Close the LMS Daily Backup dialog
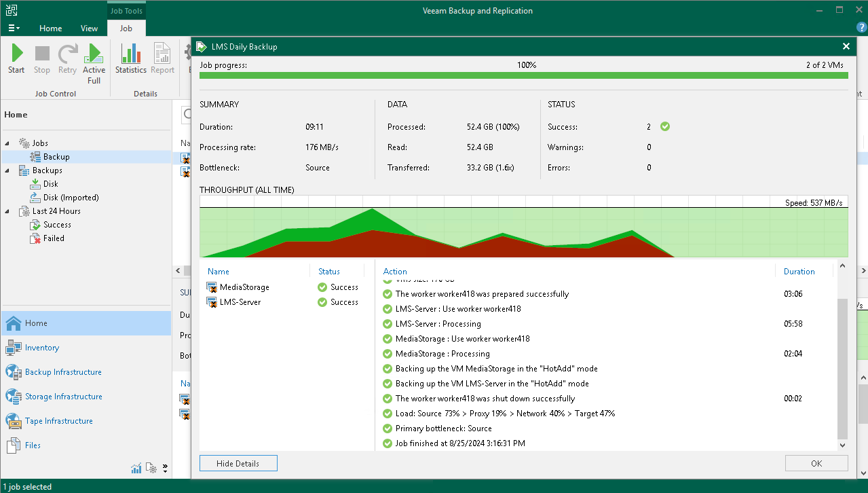The height and width of the screenshot is (493, 868). (846, 46)
